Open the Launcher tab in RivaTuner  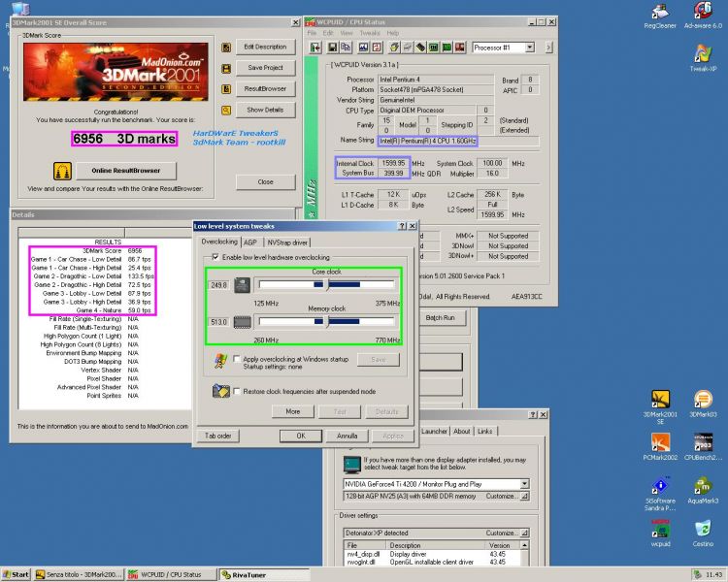[x=434, y=431]
